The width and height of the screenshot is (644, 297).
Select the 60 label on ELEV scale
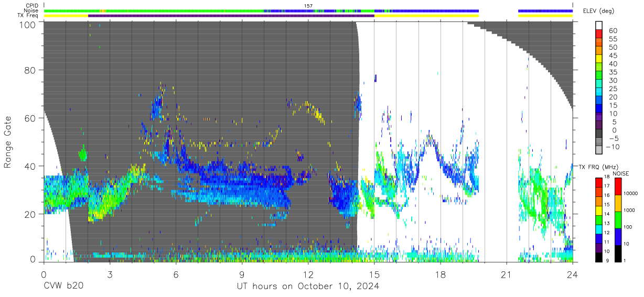tap(612, 31)
